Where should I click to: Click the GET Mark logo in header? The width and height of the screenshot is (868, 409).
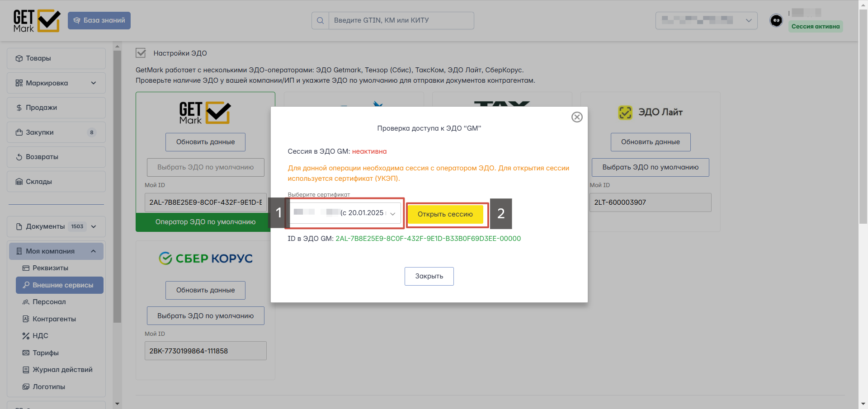[x=37, y=21]
